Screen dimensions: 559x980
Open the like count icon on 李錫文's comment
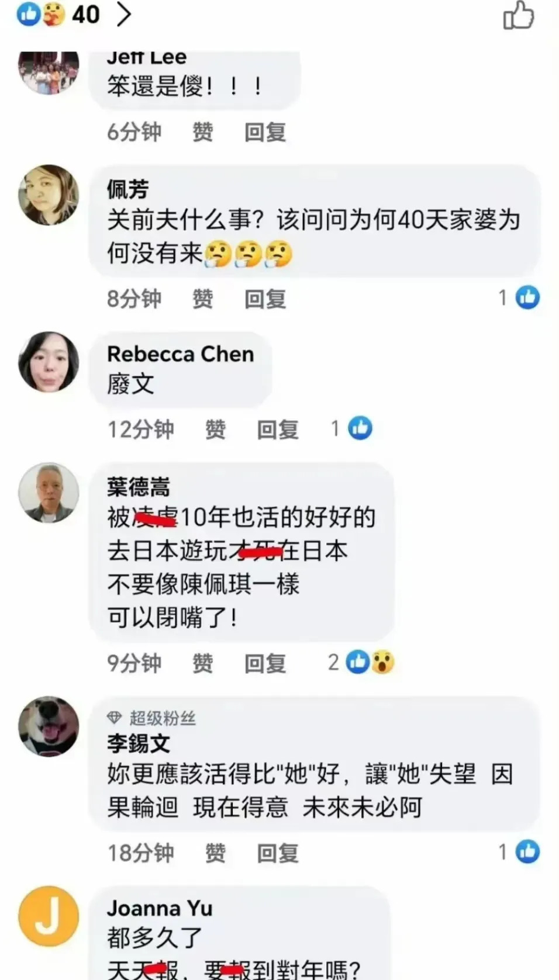tap(527, 852)
